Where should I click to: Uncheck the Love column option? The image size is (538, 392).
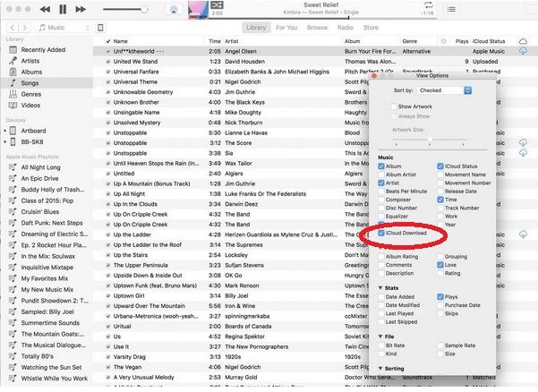click(x=440, y=265)
